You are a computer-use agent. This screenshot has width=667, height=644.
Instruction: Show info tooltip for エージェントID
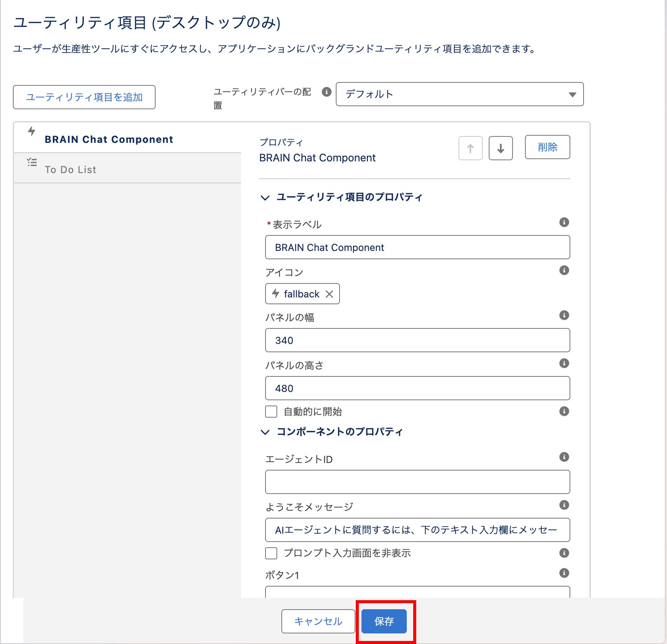coord(564,457)
